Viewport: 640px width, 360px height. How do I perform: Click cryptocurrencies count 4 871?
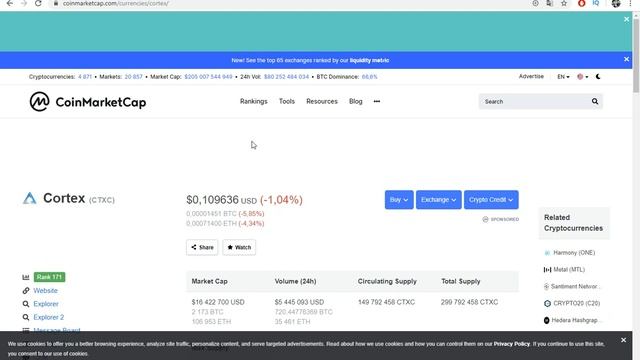click(x=85, y=77)
